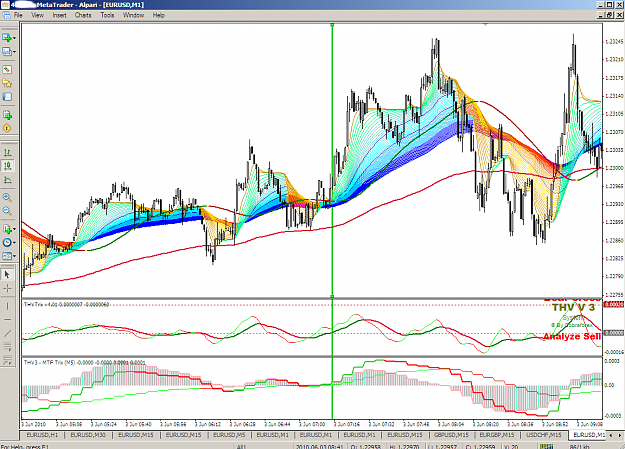Screen dimensions: 625x449
Task: Click the 'C: 1.22959' status bar value
Action: 480,446
